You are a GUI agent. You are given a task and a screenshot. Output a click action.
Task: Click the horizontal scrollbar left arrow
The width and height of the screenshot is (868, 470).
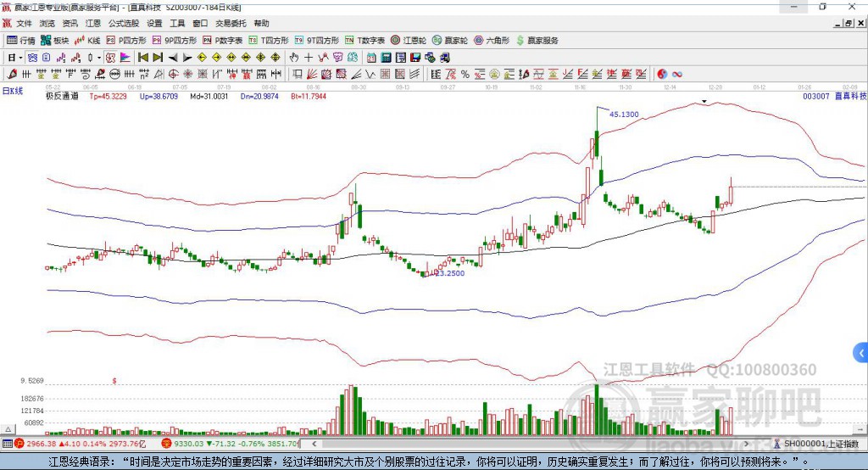[x=314, y=444]
